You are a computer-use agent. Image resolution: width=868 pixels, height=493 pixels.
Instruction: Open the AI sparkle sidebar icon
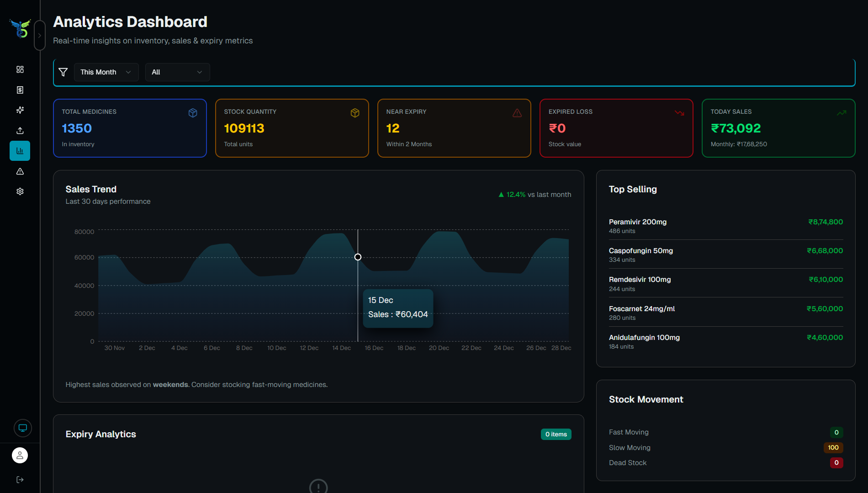pyautogui.click(x=20, y=110)
